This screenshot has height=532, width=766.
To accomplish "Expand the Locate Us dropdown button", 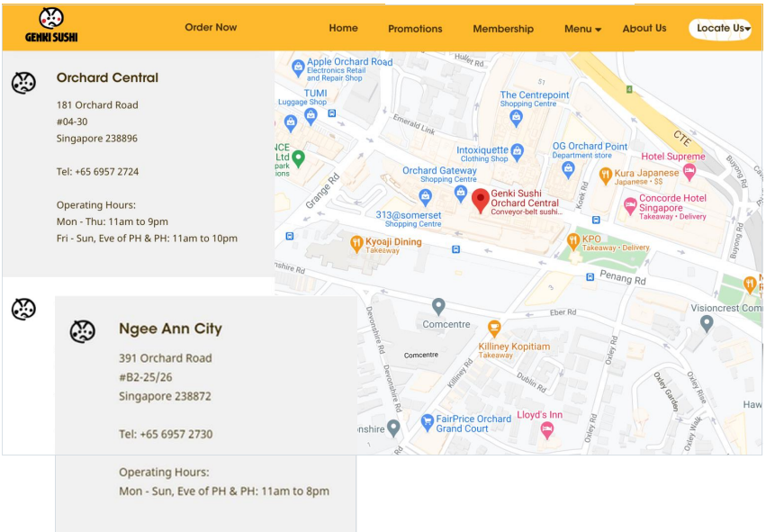I will (720, 29).
